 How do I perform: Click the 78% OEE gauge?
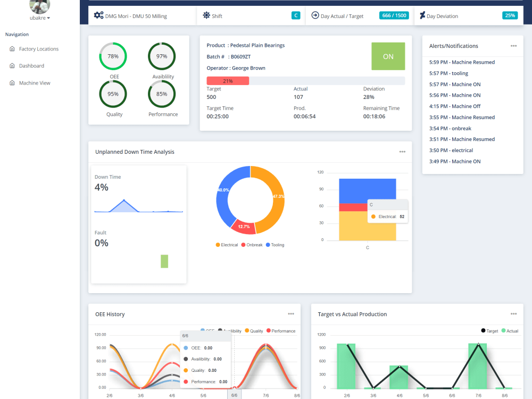pyautogui.click(x=113, y=56)
